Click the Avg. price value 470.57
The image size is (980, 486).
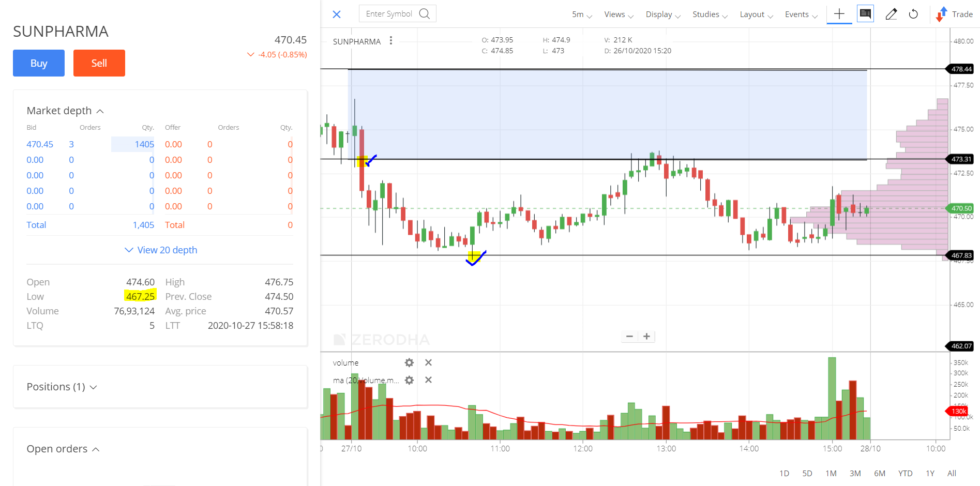(279, 311)
